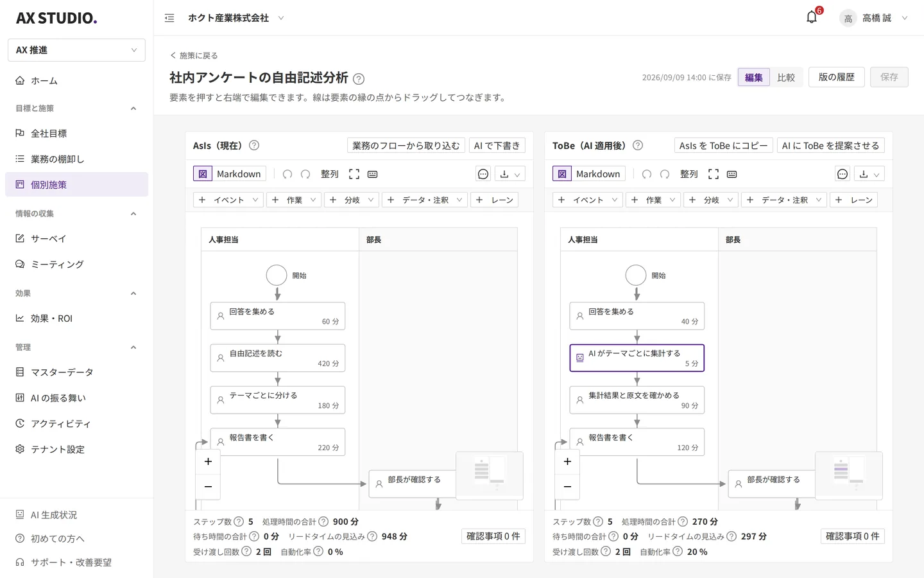The width and height of the screenshot is (924, 578).
Task: Select 比較 mode tab
Action: coord(786,77)
